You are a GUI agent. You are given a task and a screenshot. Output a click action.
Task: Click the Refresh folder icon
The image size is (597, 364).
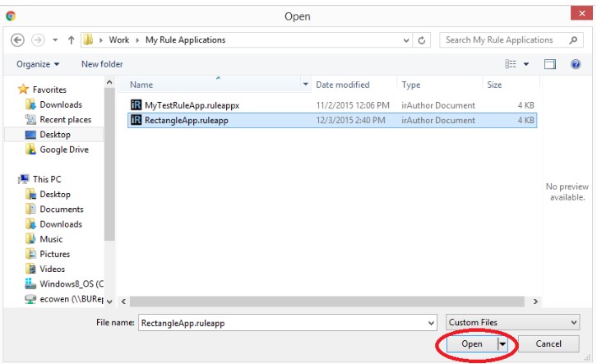point(423,39)
